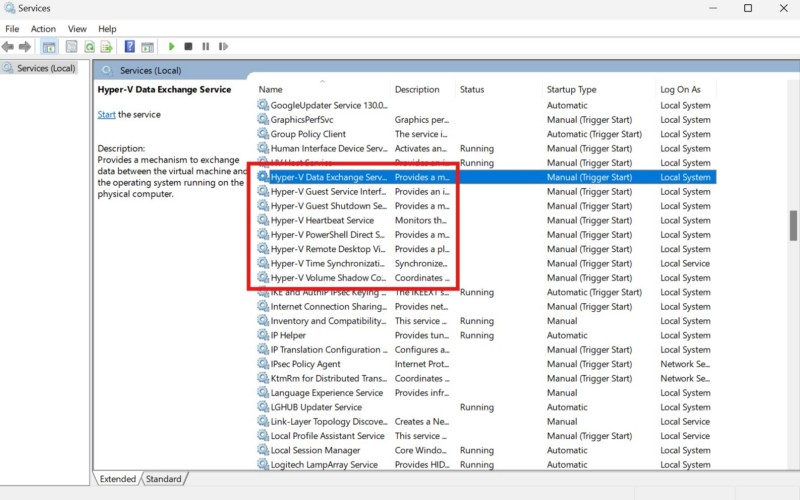Click the Refresh toolbar icon
This screenshot has height=500, width=800.
pos(90,46)
